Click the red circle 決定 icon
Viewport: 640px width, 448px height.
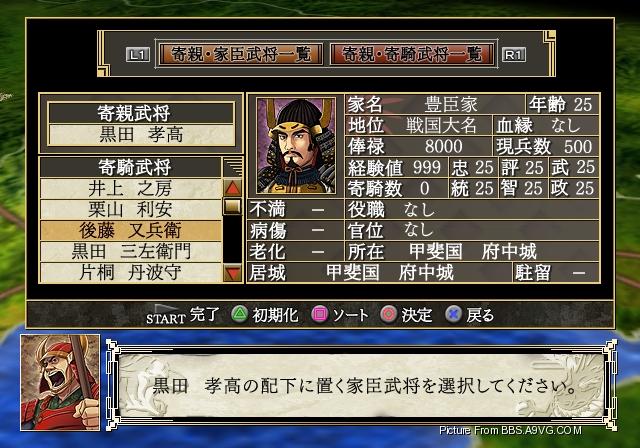click(388, 314)
